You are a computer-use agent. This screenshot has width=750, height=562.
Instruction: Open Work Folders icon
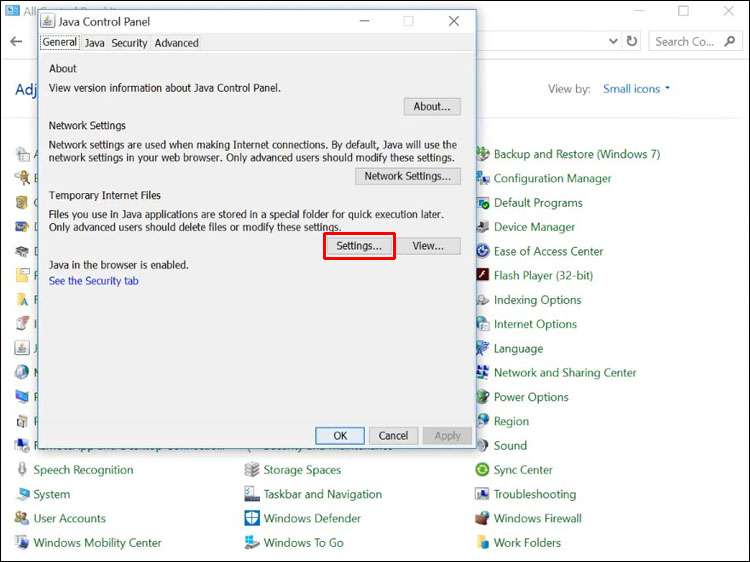482,542
